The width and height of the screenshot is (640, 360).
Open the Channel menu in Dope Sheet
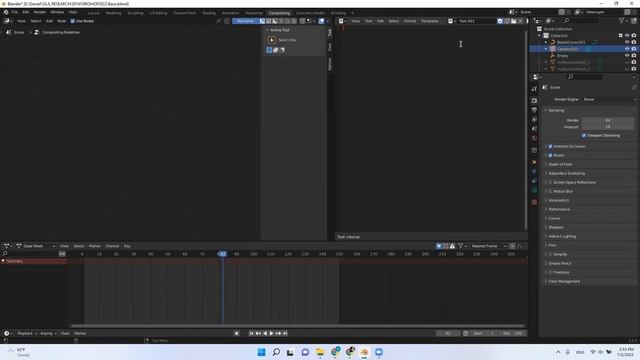pos(112,246)
